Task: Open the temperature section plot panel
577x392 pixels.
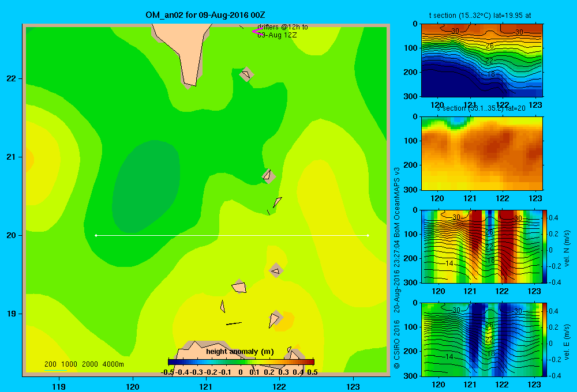Action: pos(482,61)
